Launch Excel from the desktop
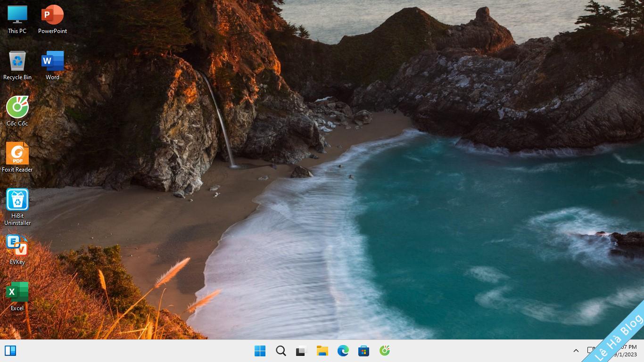Viewport: 644px width, 362px height. point(17,292)
